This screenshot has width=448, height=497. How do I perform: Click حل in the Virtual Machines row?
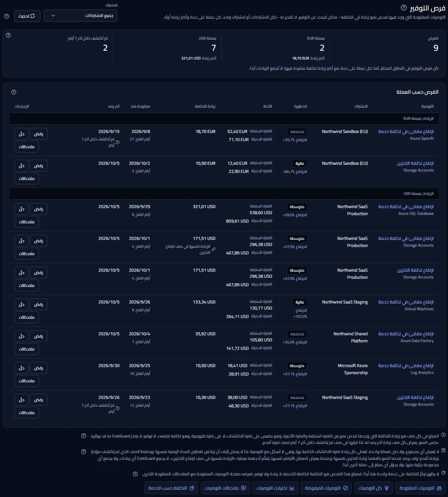[21, 304]
